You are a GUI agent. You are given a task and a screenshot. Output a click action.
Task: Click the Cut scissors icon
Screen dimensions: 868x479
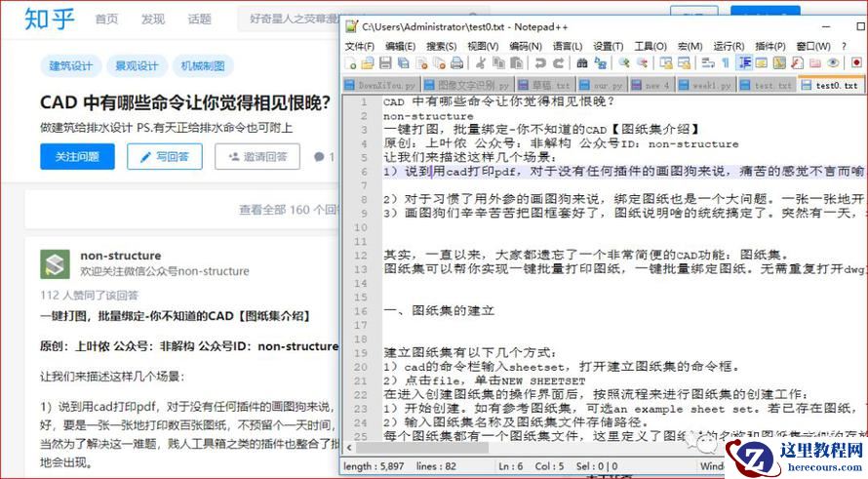point(480,63)
